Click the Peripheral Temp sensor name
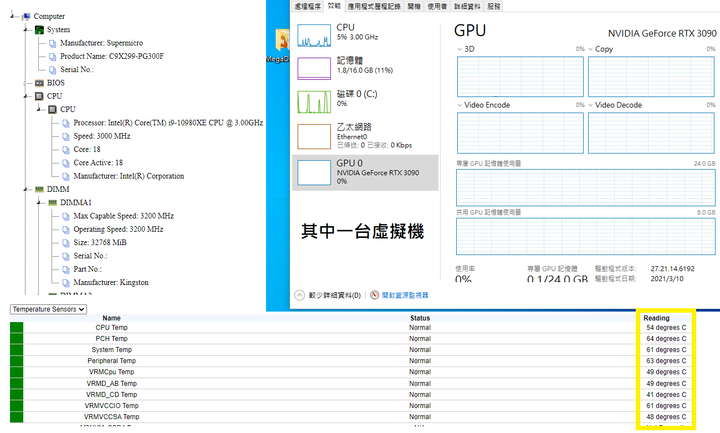 [x=112, y=361]
